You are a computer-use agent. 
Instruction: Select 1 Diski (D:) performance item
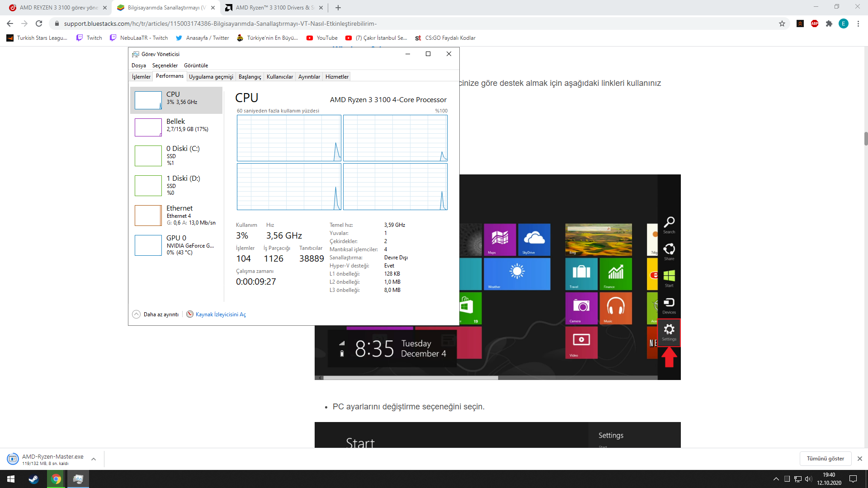click(x=176, y=185)
